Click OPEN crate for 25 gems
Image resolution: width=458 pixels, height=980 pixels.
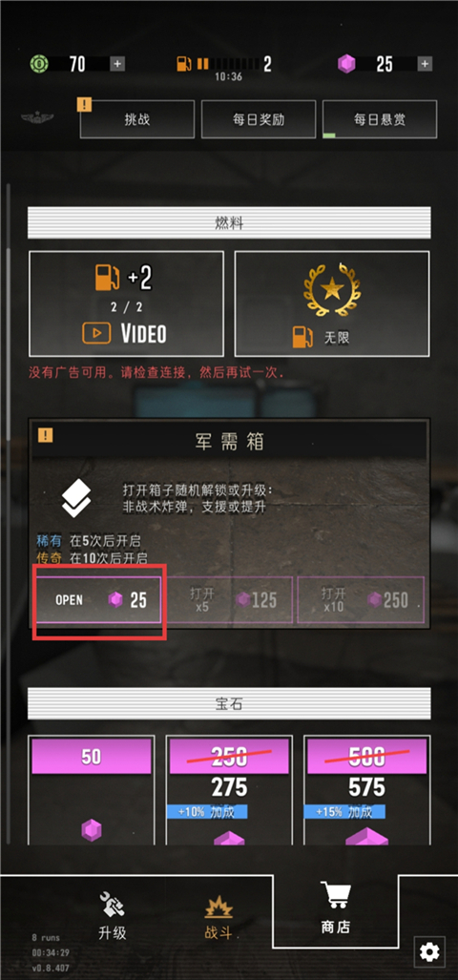click(x=98, y=600)
